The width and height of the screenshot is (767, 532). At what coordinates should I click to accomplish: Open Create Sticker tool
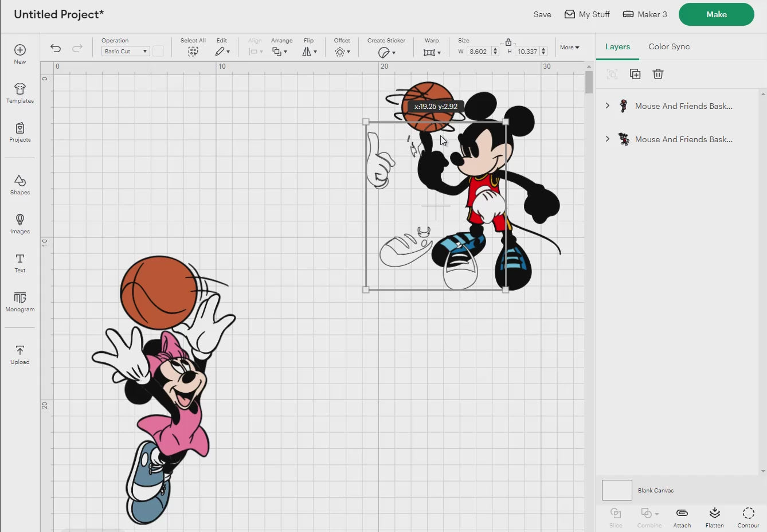[386, 52]
